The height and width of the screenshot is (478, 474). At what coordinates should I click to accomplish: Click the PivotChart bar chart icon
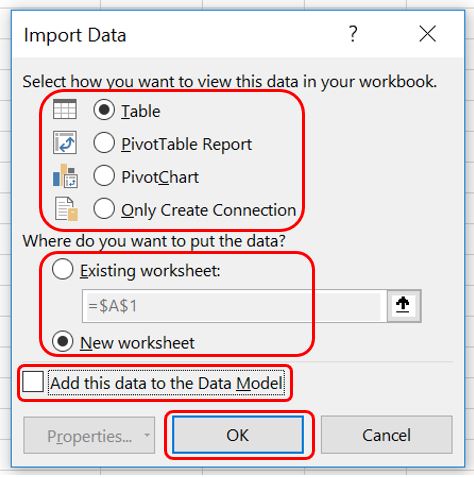65,176
